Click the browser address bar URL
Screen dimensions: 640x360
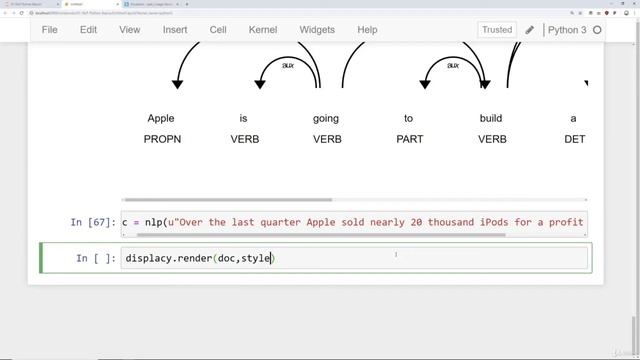104,13
